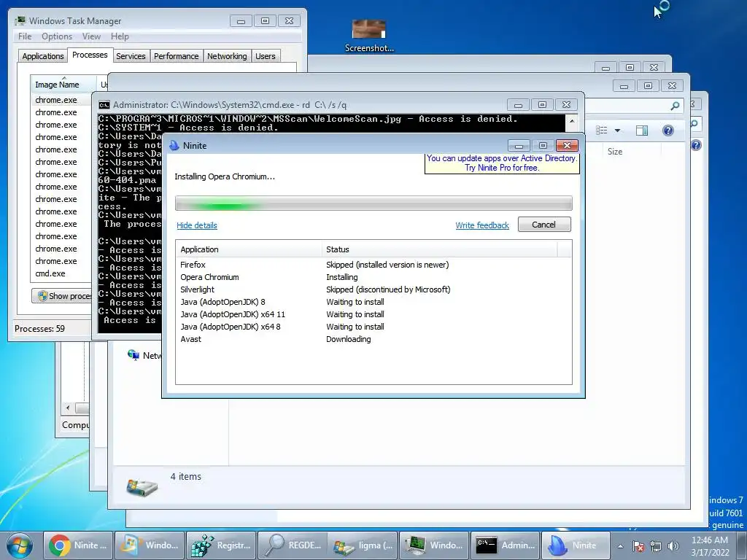Select the Java (AdoptOpenJDK) 8 row
The image size is (747, 560).
coord(373,302)
